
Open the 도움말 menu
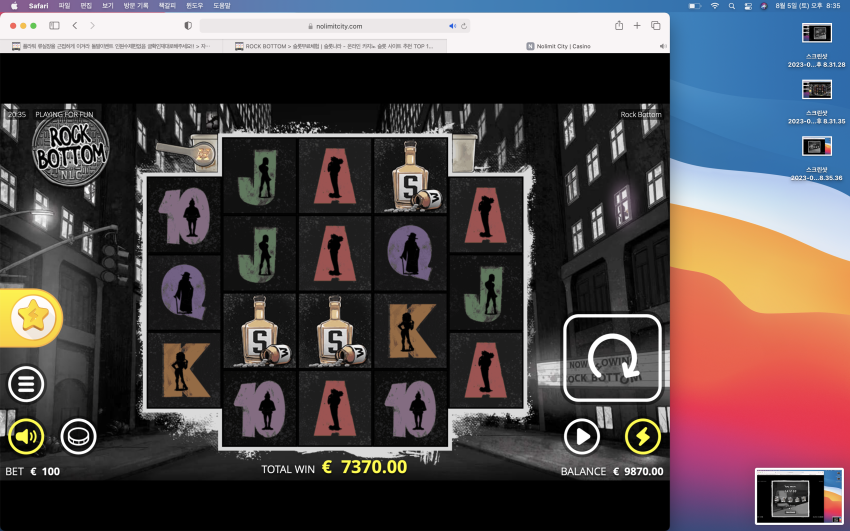point(222,5)
